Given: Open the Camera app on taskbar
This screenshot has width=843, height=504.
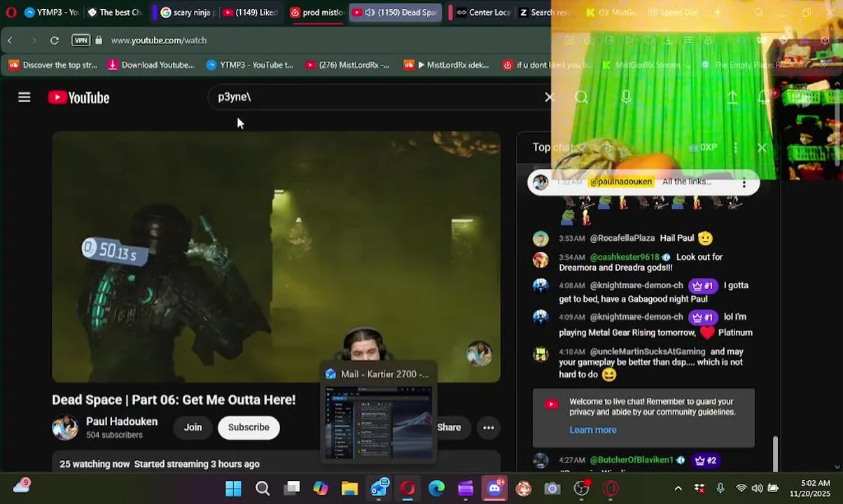Looking at the screenshot, I should click(552, 489).
